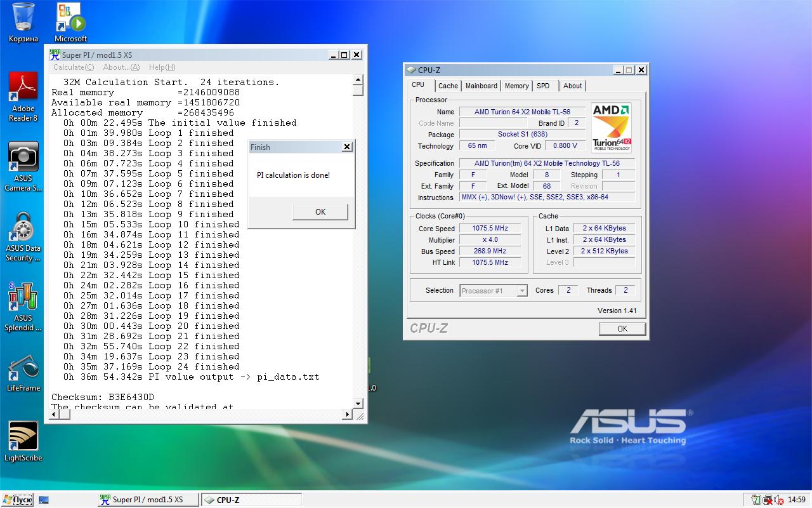Switch to the CPU tab in CPU-Z
The image size is (812, 508).
click(418, 85)
